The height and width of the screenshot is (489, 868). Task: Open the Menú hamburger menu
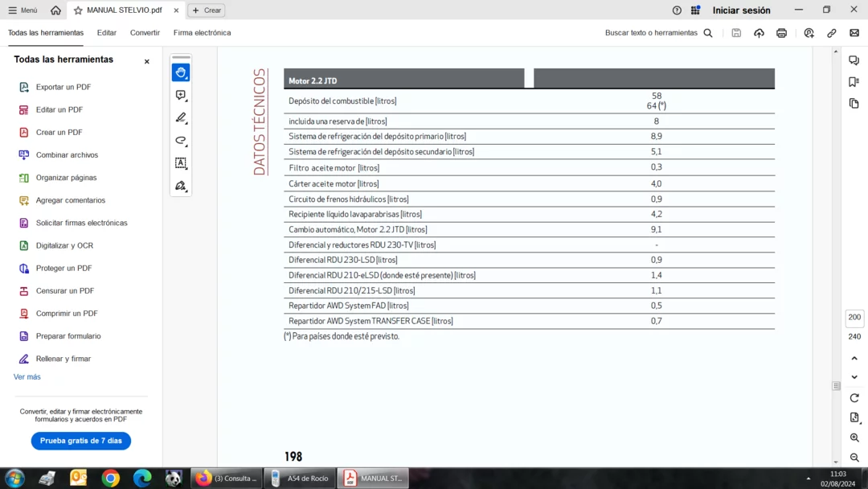(x=23, y=10)
